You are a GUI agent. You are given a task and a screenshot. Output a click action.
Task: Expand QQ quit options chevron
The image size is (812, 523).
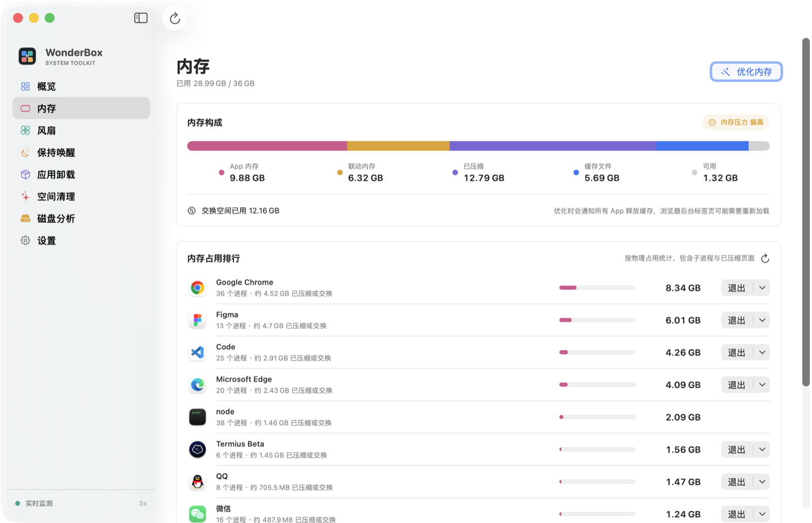[x=762, y=482]
